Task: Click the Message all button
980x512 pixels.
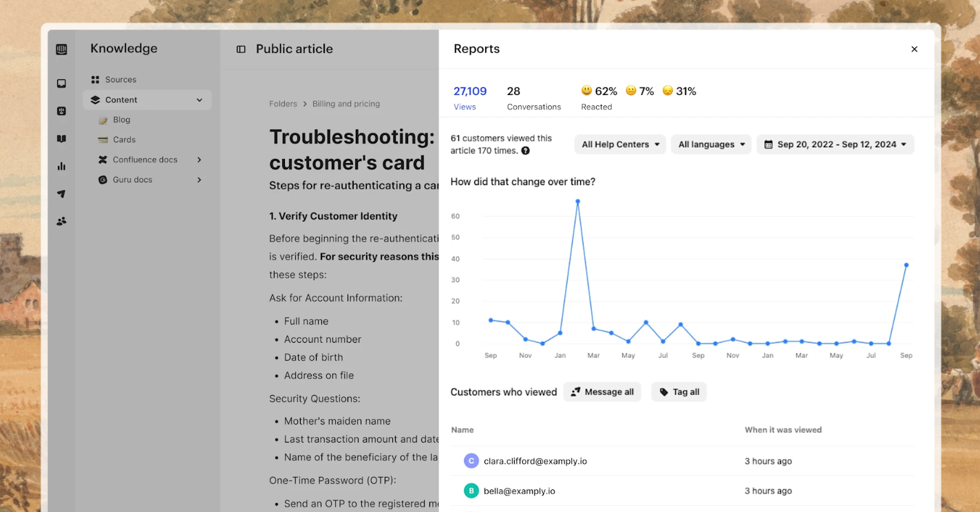Action: point(602,392)
